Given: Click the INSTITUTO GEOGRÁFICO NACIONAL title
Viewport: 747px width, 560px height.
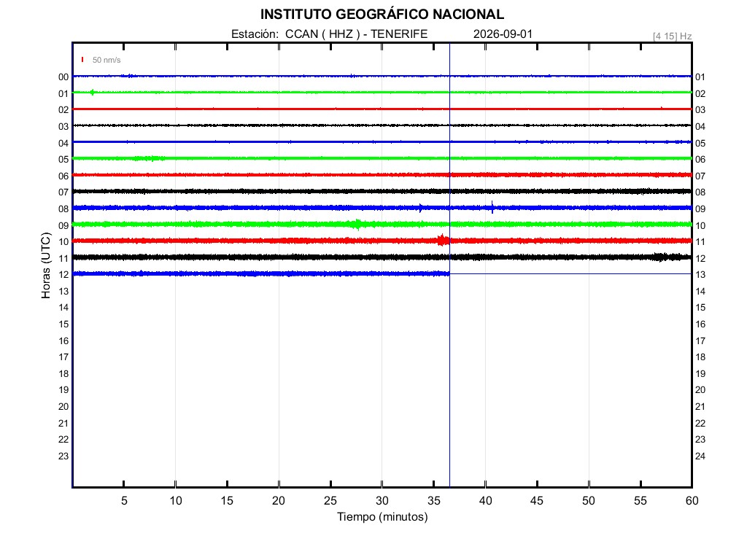Looking at the screenshot, I should 382,15.
